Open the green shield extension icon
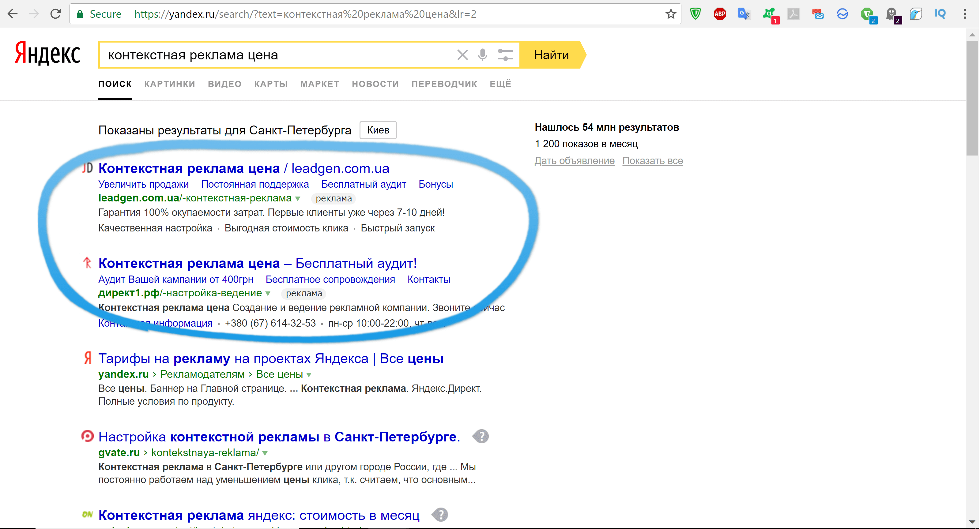 click(x=695, y=14)
